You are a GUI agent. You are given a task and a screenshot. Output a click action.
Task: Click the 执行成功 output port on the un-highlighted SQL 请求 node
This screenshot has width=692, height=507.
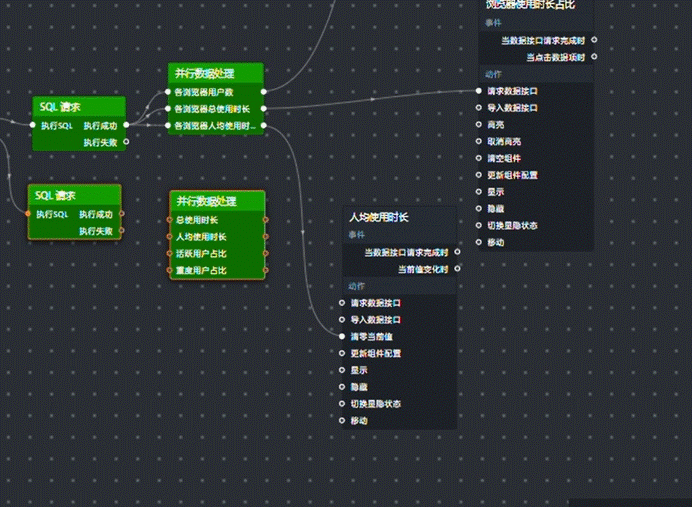[x=126, y=125]
